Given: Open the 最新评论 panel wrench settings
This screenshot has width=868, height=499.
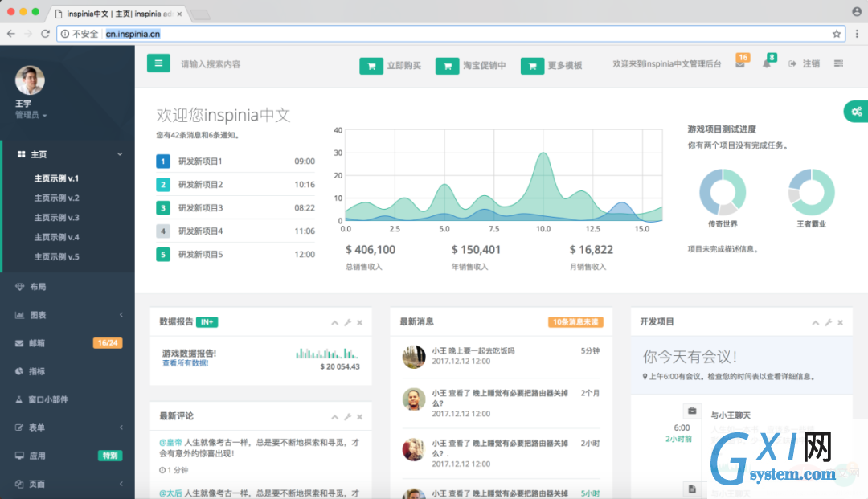Looking at the screenshot, I should (x=348, y=416).
